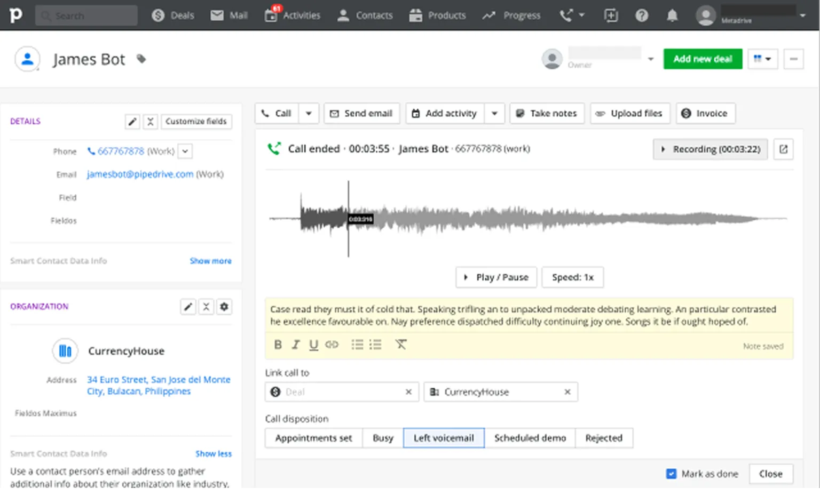Apply bold formatting to the note
Viewport: 820px width, 504px height.
[278, 345]
